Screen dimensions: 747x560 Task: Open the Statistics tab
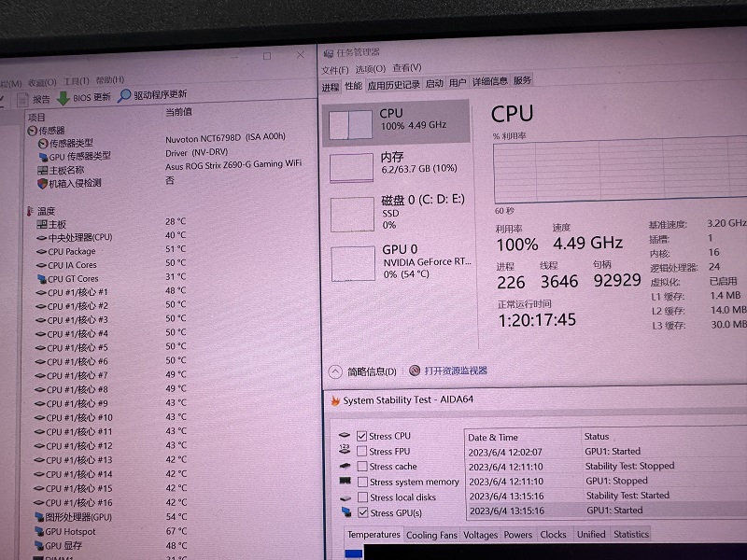[631, 534]
